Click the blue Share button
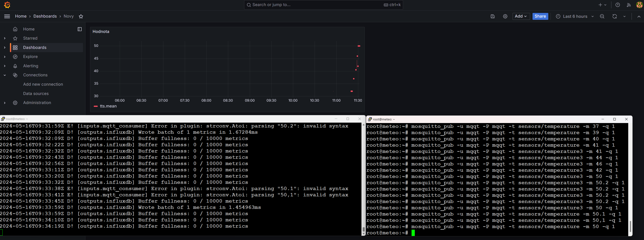Viewport: 644px width, 240px height. click(540, 17)
